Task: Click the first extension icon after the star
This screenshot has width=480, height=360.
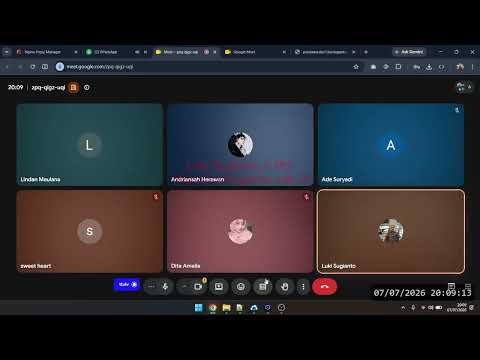Action: coord(373,67)
